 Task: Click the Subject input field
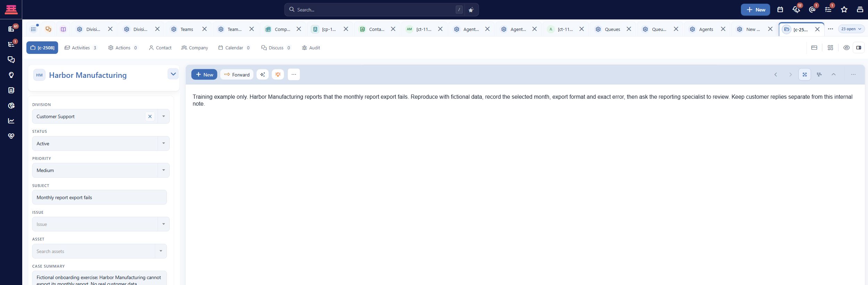point(99,197)
